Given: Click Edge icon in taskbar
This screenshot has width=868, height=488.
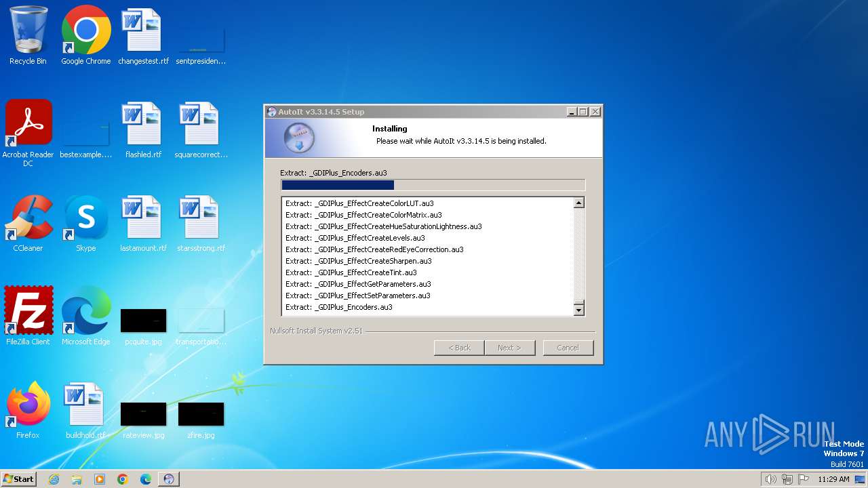Looking at the screenshot, I should coord(146,479).
